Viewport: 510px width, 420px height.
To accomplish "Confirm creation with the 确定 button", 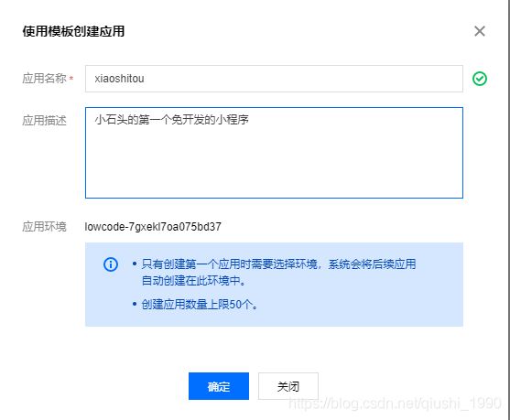I will 219,386.
